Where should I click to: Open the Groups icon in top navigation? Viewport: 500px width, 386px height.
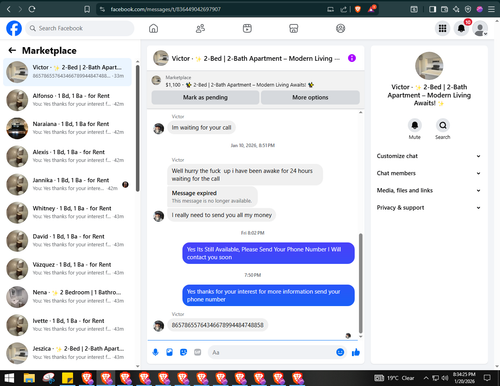click(340, 28)
